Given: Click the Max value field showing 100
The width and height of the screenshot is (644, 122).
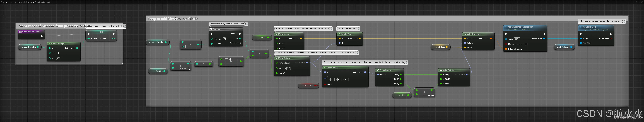Looking at the screenshot, I should (59, 58).
